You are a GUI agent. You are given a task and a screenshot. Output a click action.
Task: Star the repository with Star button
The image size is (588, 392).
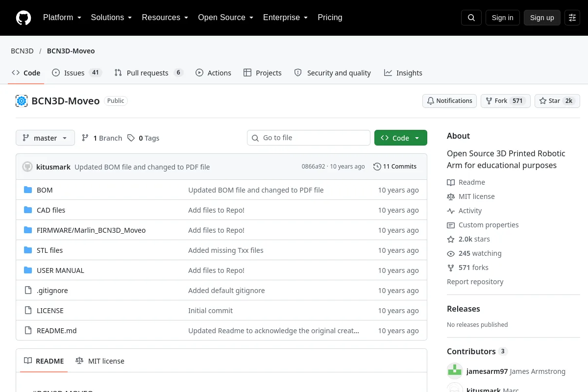coord(557,101)
